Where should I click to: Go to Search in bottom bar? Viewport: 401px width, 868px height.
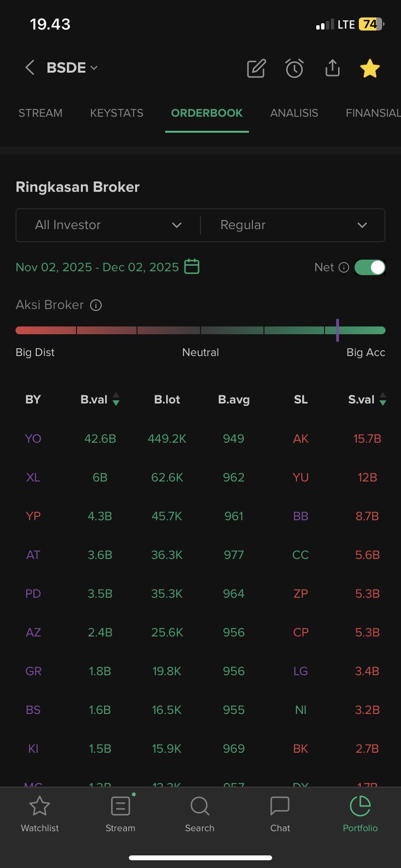[x=200, y=815]
